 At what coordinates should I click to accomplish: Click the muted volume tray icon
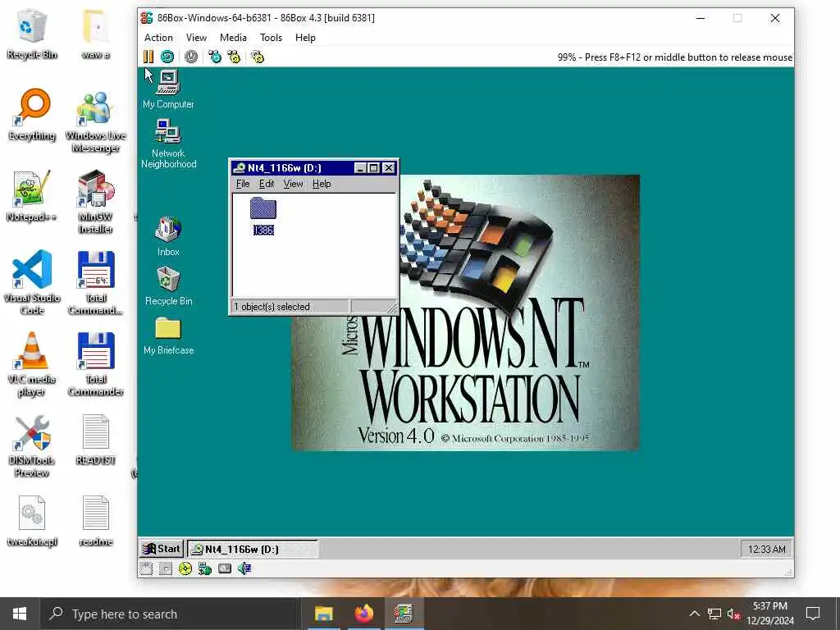(733, 614)
